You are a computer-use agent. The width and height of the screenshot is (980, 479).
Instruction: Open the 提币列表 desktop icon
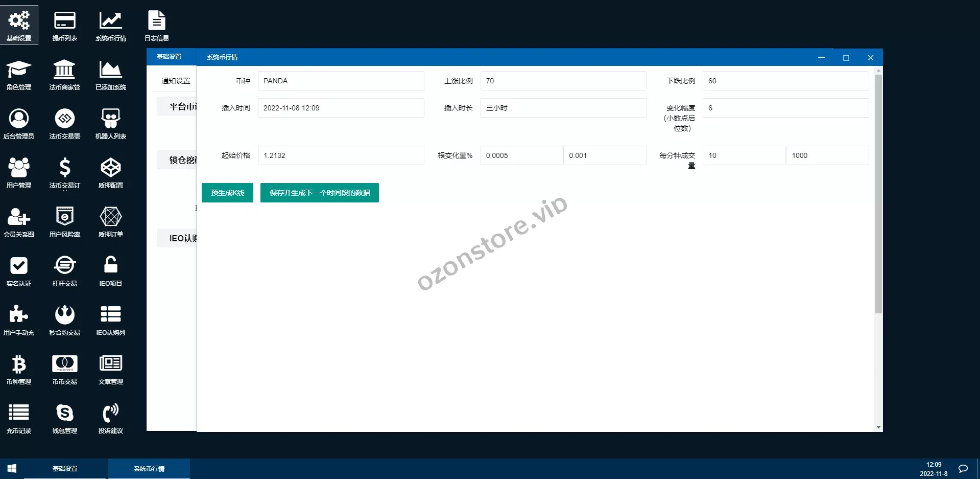pyautogui.click(x=64, y=25)
